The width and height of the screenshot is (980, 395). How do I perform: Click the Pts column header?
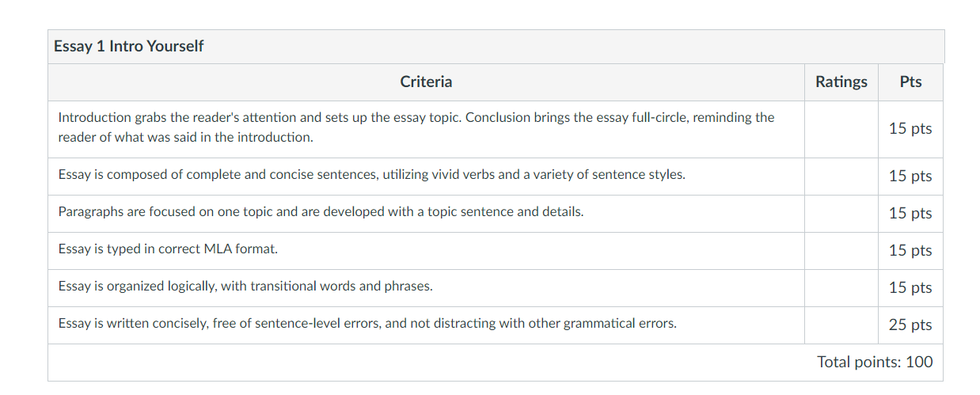(x=911, y=82)
